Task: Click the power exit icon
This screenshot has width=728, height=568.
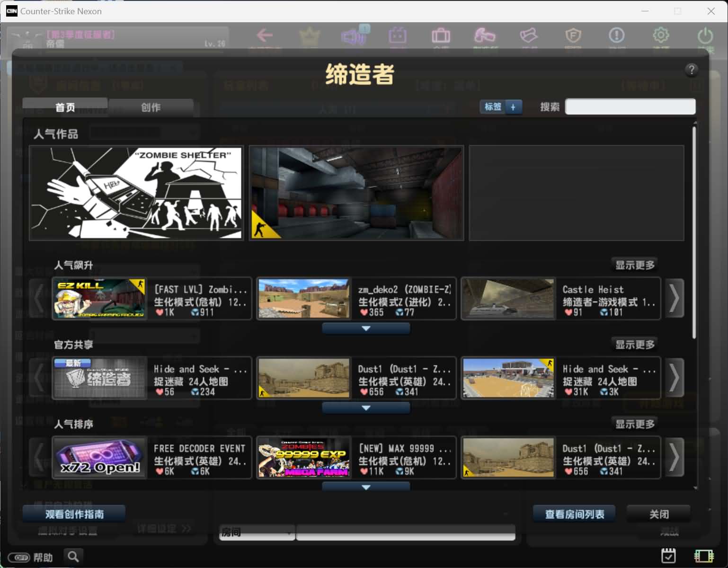Action: 705,35
